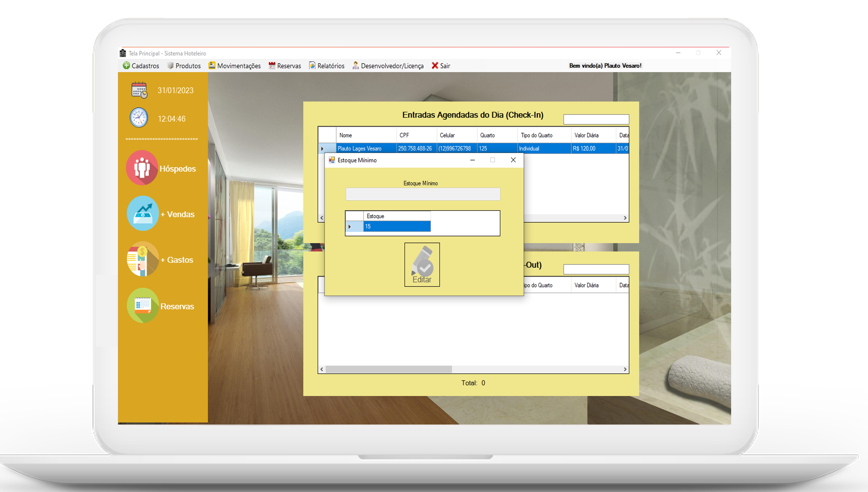Open the Relatórios menu
The height and width of the screenshot is (492, 868).
[x=326, y=66]
